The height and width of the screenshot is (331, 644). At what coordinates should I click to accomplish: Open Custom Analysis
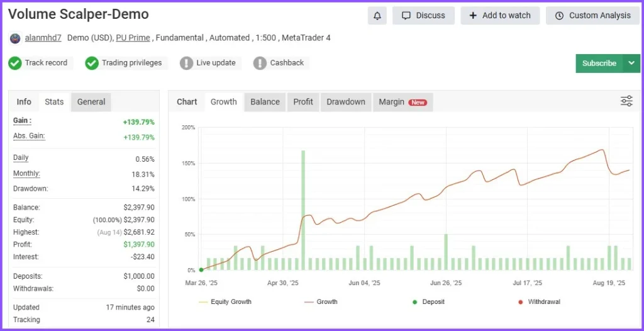click(592, 16)
